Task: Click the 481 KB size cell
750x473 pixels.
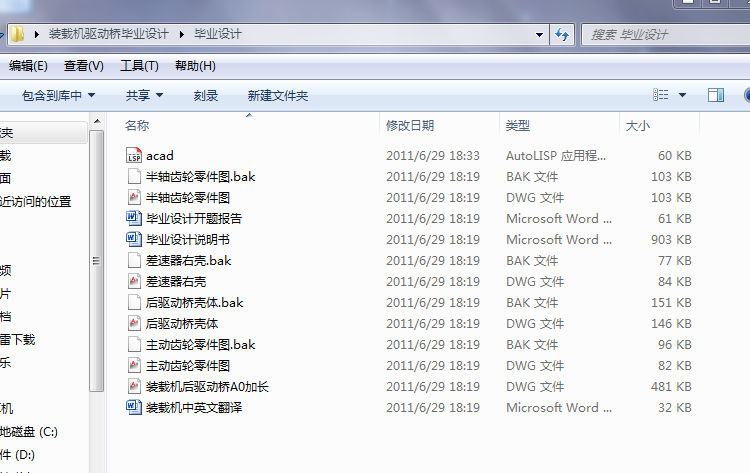Action: pyautogui.click(x=671, y=386)
